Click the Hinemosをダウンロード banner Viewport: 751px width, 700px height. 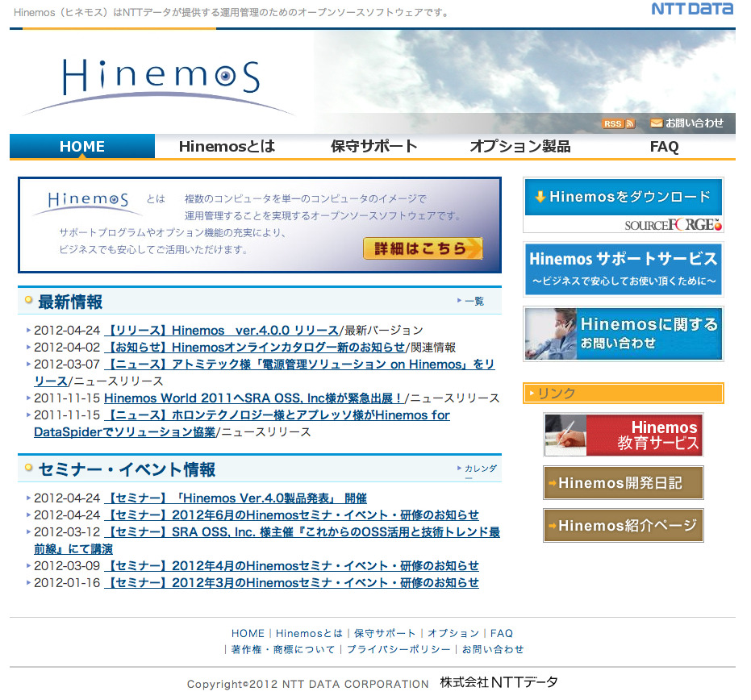(623, 197)
